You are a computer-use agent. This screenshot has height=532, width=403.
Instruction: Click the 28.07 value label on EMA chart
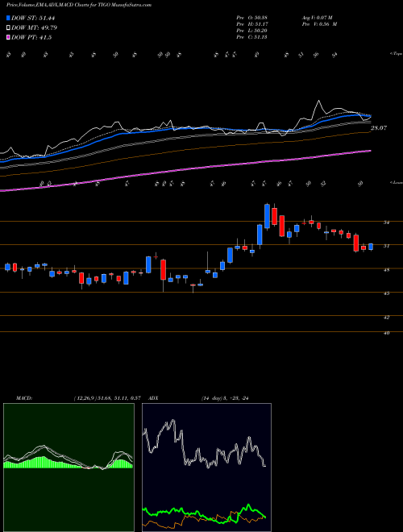(x=379, y=128)
